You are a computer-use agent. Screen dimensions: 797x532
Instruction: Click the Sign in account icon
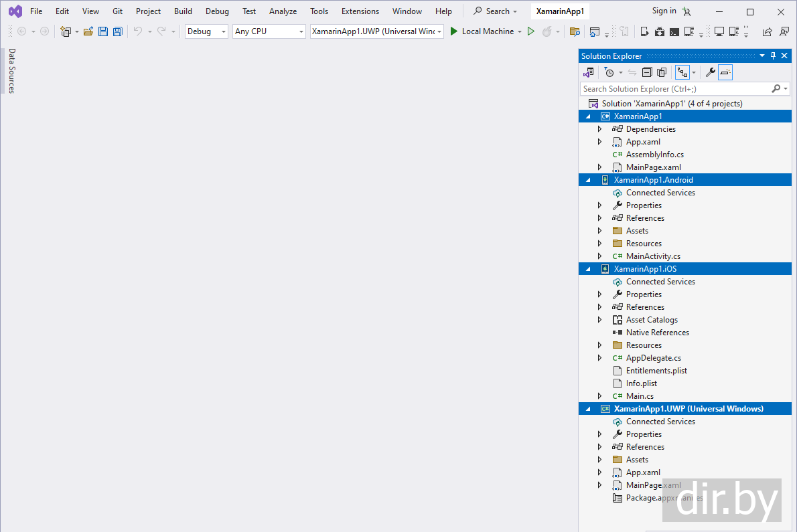[686, 11]
